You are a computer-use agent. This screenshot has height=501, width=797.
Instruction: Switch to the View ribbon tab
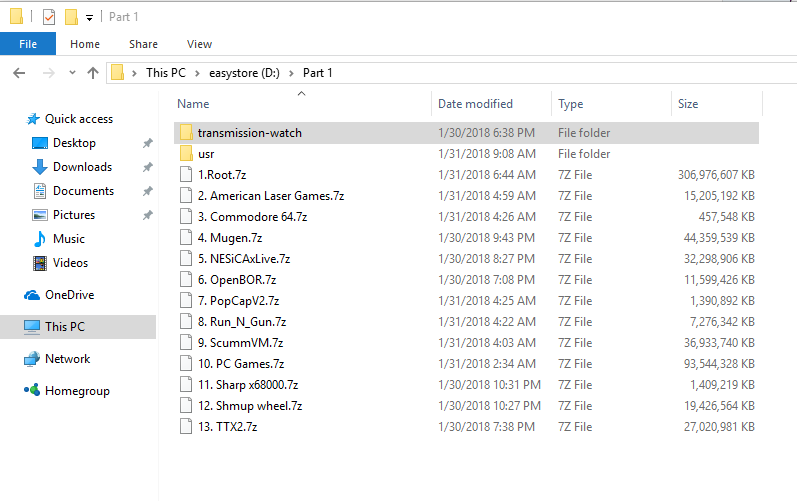click(199, 44)
